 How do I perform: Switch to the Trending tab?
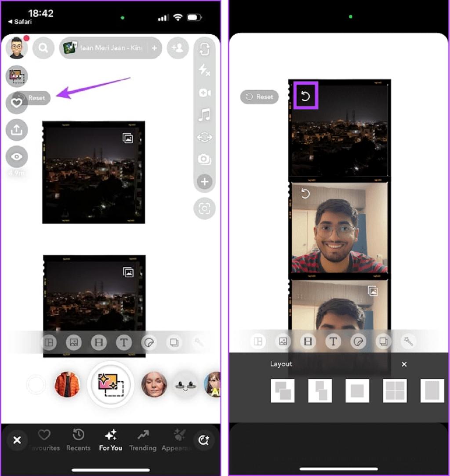coord(143,440)
